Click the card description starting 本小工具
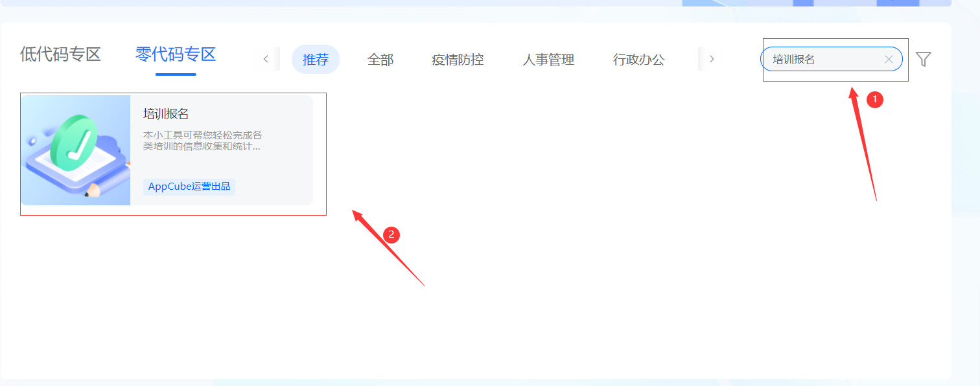Screen dimensions: 980x386 pos(203,141)
